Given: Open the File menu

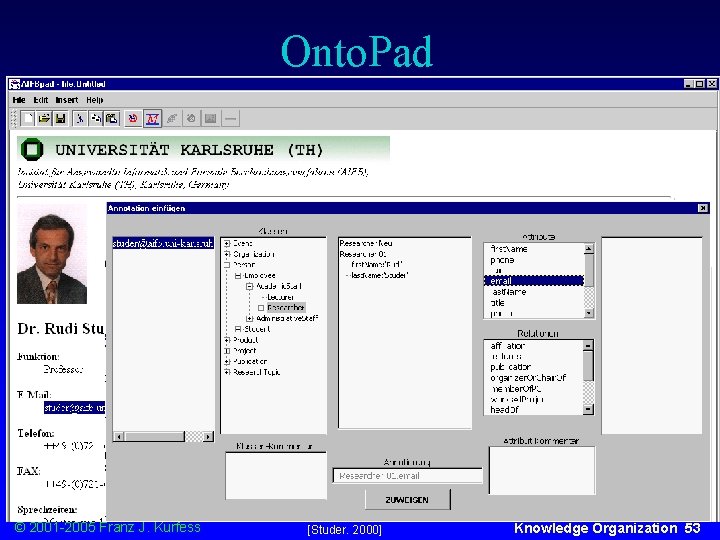Looking at the screenshot, I should click(x=19, y=100).
